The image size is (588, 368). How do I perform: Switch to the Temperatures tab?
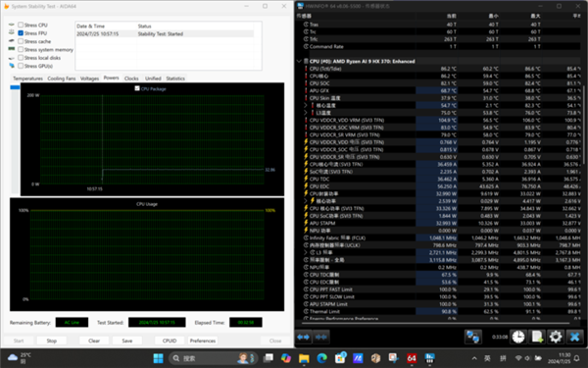pos(27,79)
